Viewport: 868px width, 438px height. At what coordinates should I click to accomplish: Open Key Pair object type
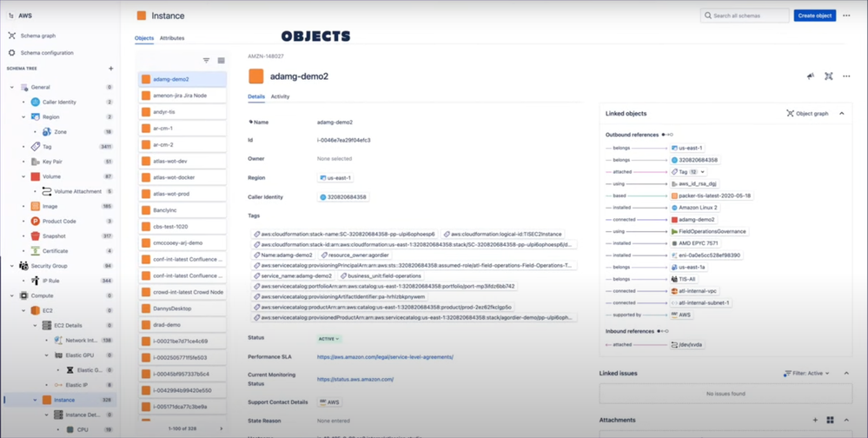[54, 162]
